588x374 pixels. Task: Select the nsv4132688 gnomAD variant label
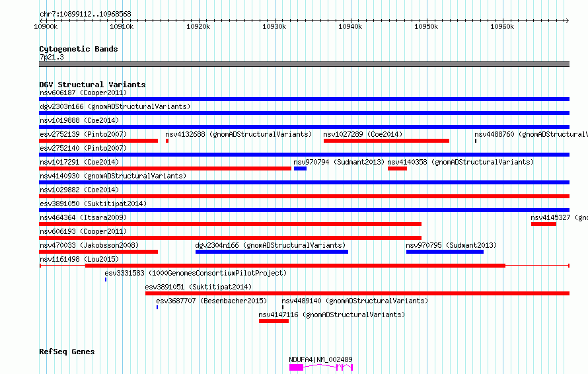(x=239, y=134)
